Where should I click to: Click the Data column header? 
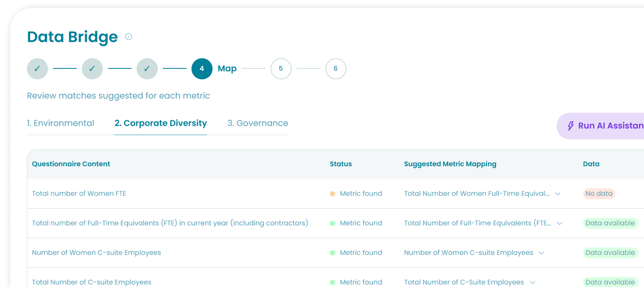[x=591, y=164]
